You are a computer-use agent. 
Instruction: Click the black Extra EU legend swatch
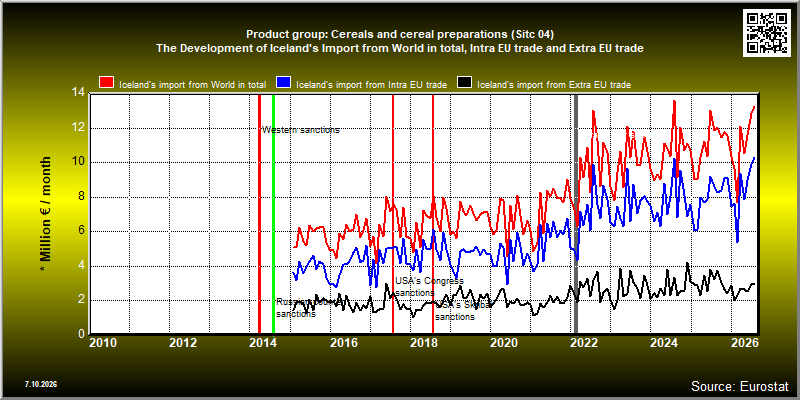pyautogui.click(x=464, y=83)
